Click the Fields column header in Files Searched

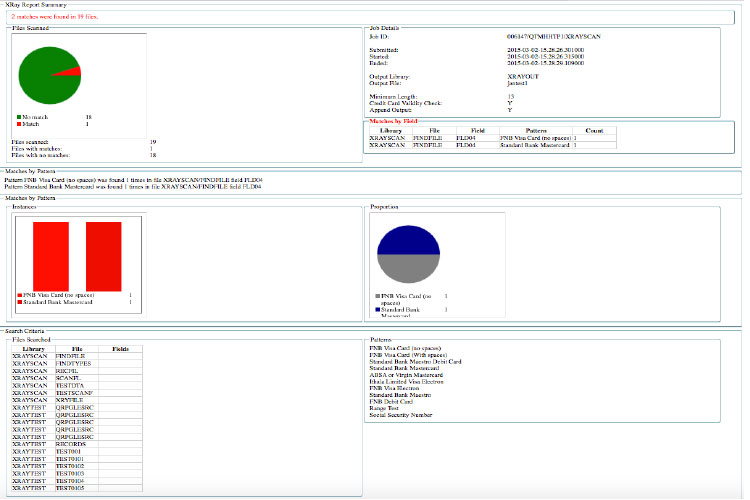[121, 349]
